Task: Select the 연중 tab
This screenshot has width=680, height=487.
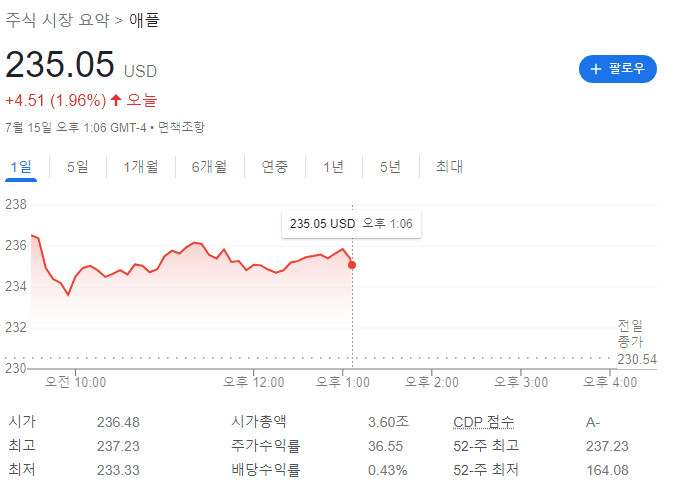Action: [274, 167]
